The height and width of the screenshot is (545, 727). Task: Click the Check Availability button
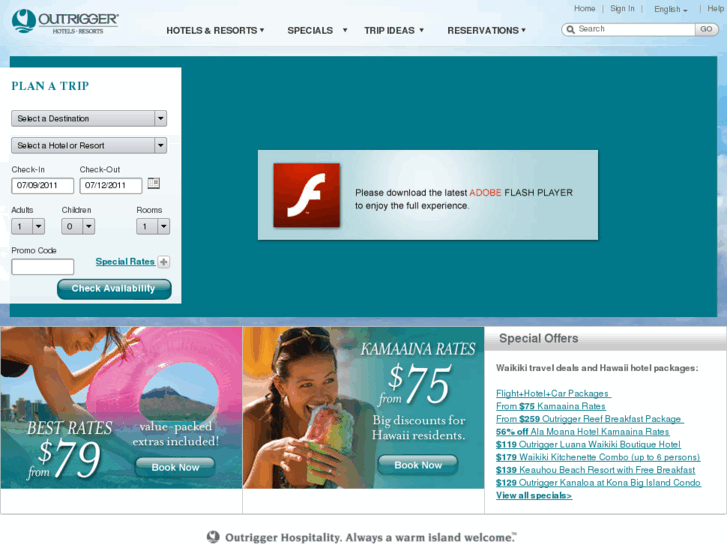(114, 289)
